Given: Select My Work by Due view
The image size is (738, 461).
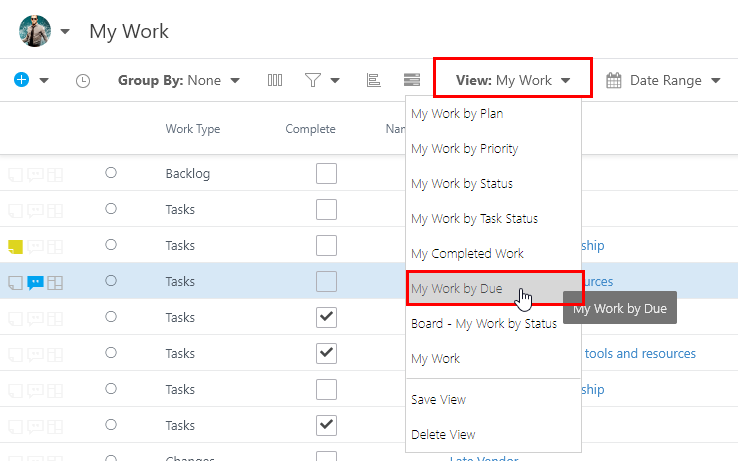Looking at the screenshot, I should 493,288.
